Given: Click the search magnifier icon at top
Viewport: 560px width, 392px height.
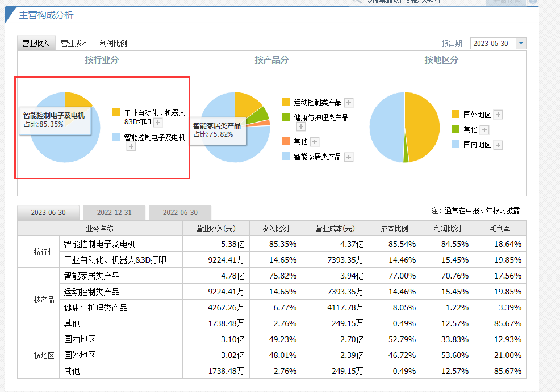Looking at the screenshot, I should 356,1.
